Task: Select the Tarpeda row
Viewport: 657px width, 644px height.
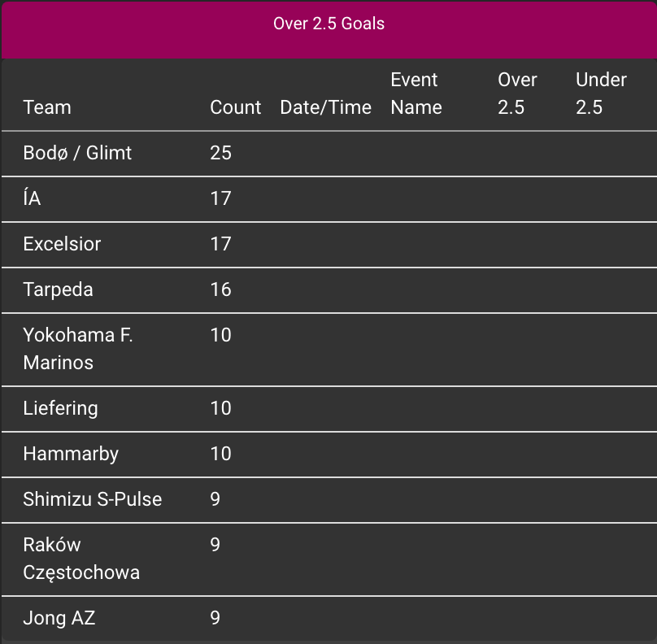Action: 329,290
